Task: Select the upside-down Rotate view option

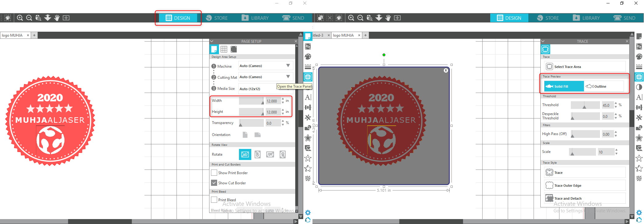Action: pyautogui.click(x=270, y=154)
